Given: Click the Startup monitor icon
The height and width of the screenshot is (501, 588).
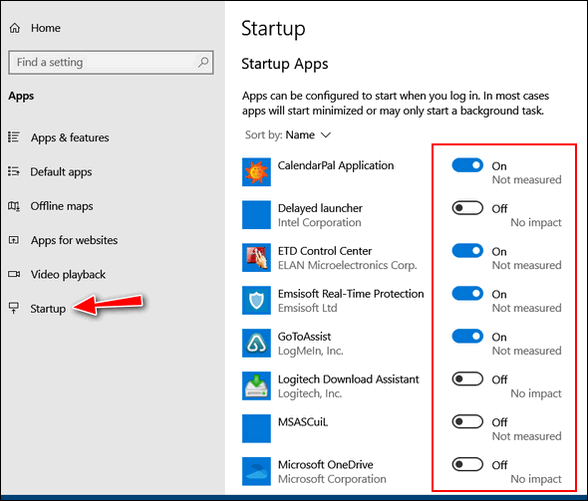Looking at the screenshot, I should point(14,308).
